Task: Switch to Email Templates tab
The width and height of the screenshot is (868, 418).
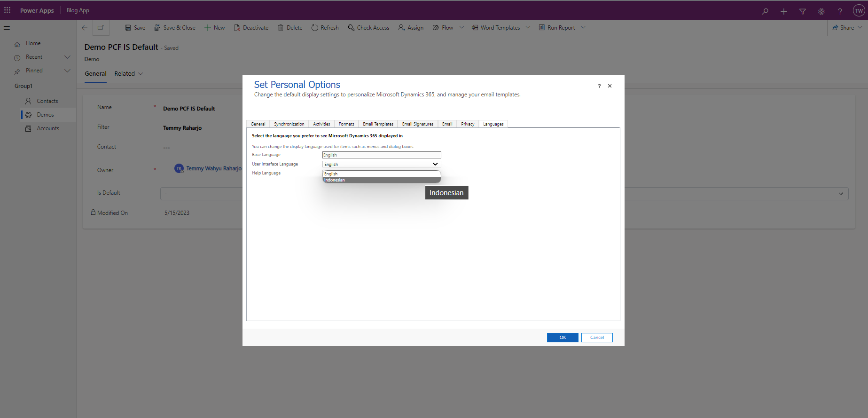Action: click(x=378, y=124)
